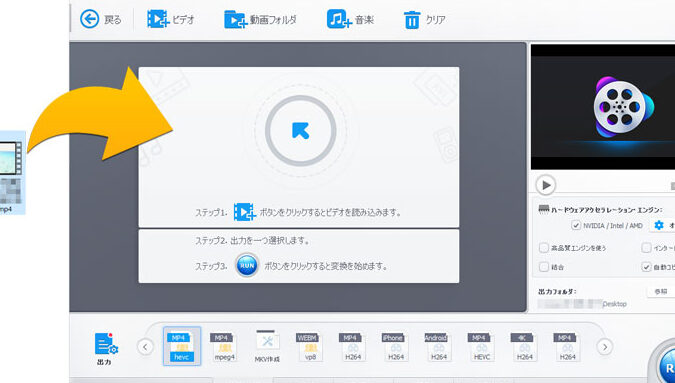Open the 出力 output settings icon
The image size is (675, 383).
pos(105,348)
